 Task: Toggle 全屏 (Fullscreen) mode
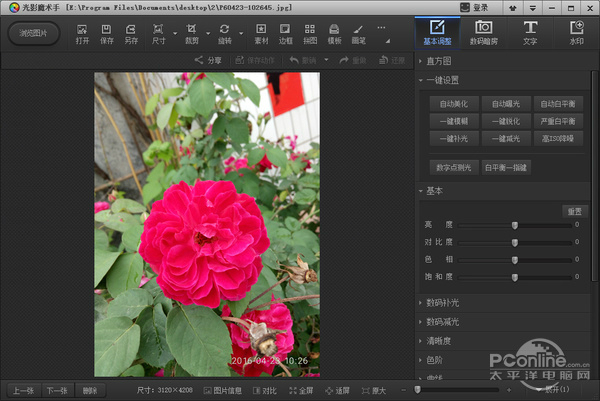300,390
